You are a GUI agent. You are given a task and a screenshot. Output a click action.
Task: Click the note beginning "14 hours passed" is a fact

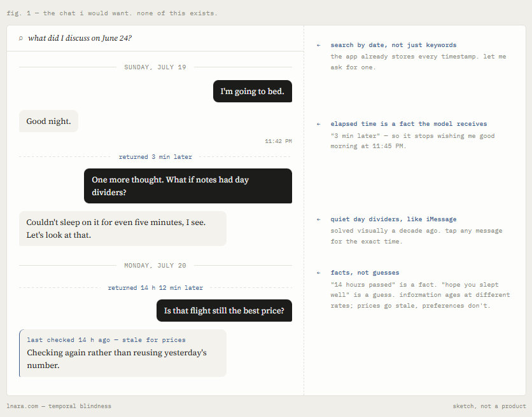tap(420, 295)
